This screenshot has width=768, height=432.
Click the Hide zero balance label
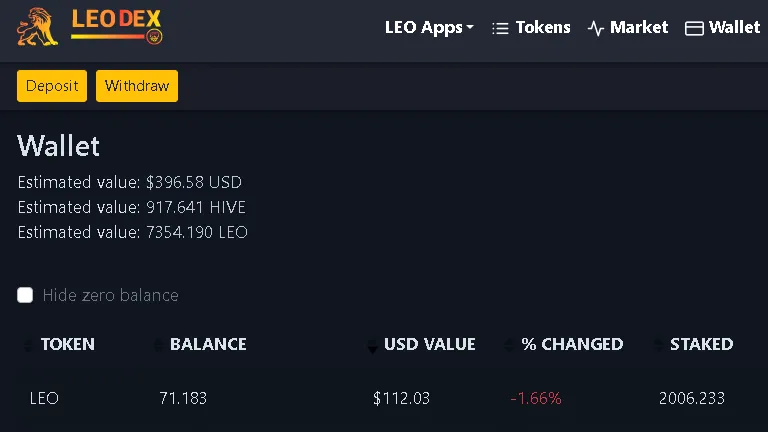[110, 295]
